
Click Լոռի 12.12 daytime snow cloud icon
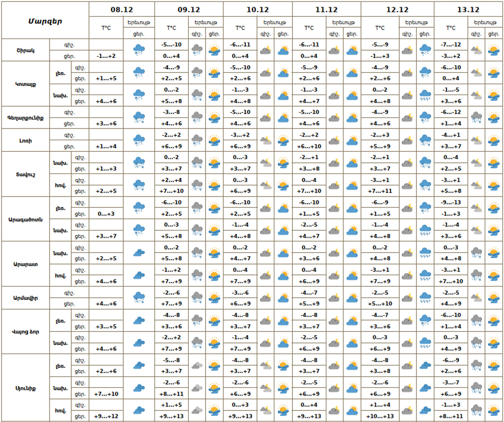[x=425, y=140]
